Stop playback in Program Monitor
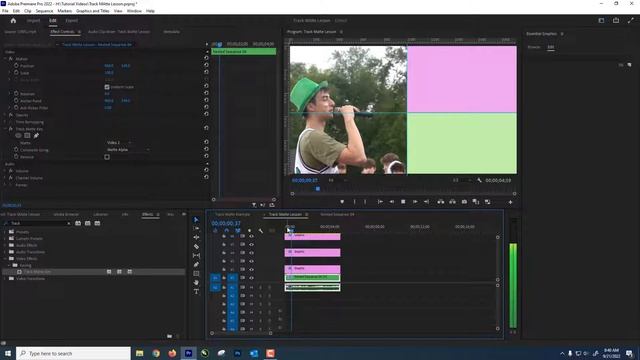 click(x=403, y=202)
